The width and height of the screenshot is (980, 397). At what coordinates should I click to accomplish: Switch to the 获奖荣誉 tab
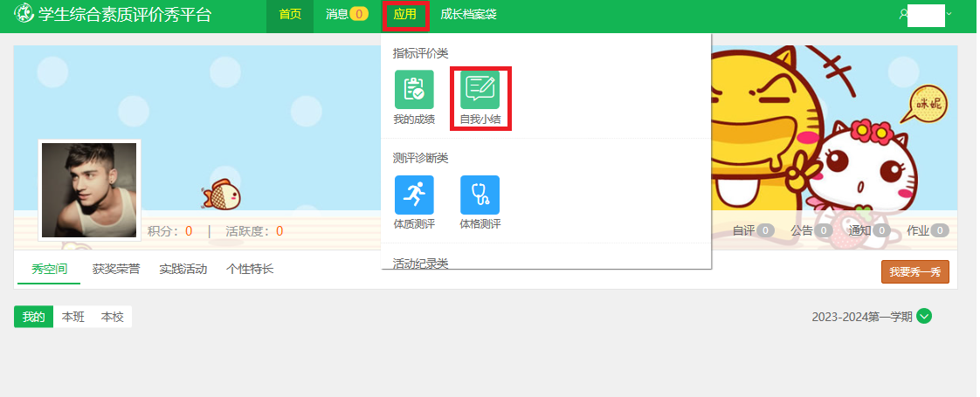click(x=116, y=269)
